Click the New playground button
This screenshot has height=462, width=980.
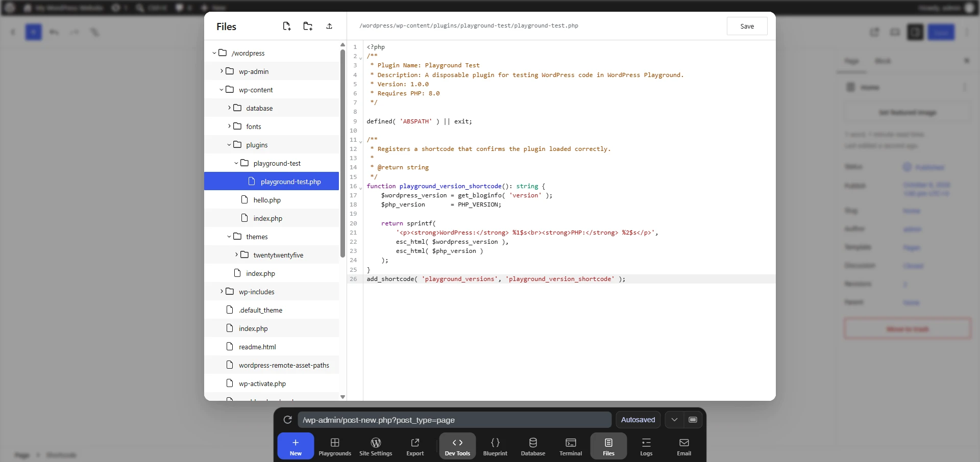(296, 446)
